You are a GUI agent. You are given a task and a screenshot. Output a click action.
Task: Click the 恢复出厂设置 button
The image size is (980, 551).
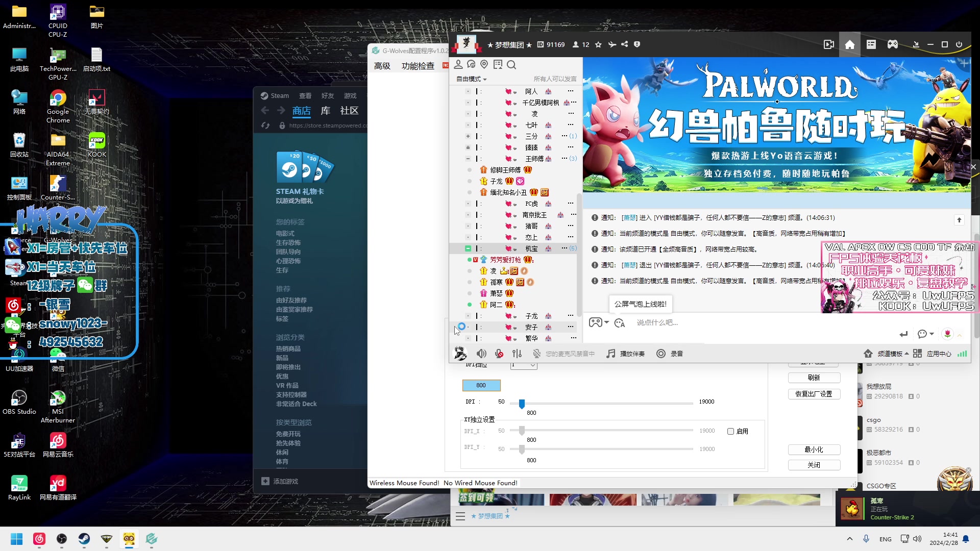(x=814, y=394)
